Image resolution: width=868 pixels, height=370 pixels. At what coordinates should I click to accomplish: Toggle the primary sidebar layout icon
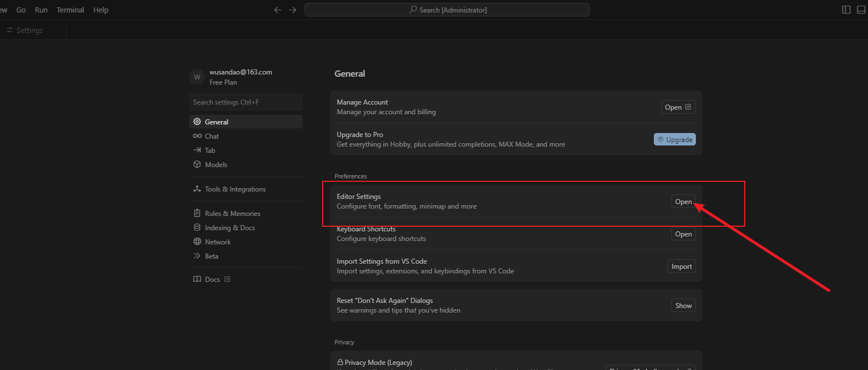coord(846,10)
